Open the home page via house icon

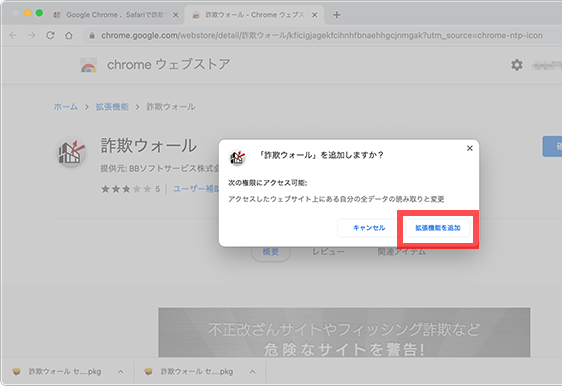[x=69, y=35]
